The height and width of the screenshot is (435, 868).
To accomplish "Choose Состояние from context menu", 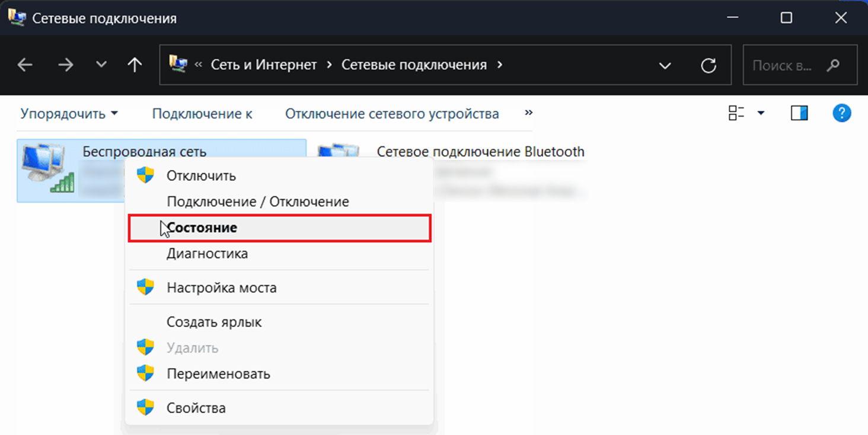I will (x=202, y=228).
